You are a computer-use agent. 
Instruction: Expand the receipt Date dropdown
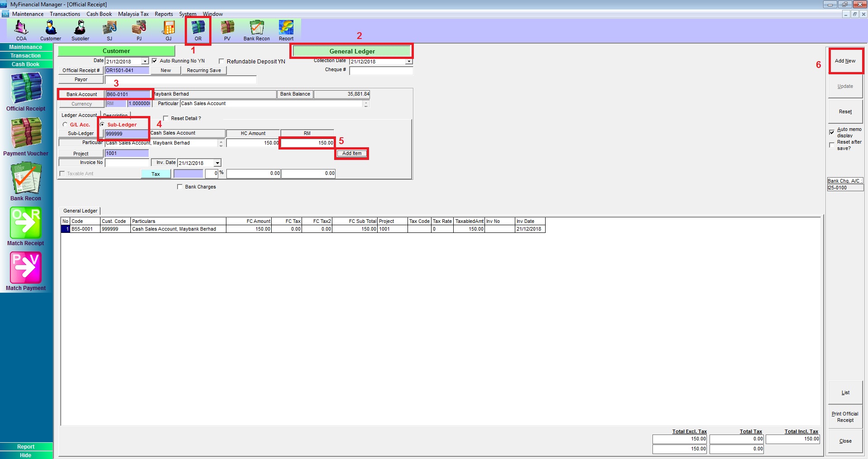pos(145,62)
